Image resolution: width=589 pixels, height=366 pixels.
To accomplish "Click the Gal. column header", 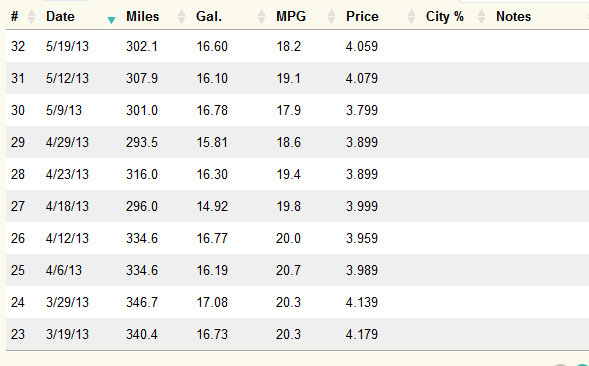I will [x=209, y=17].
